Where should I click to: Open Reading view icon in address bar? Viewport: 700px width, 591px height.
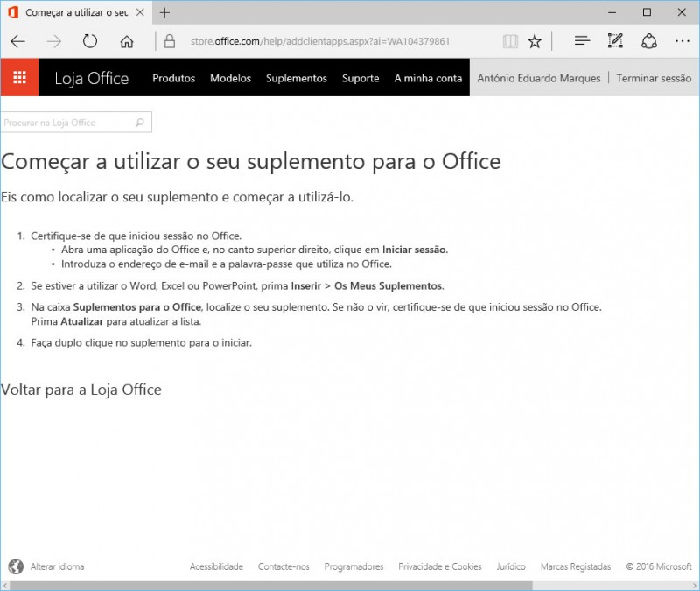509,40
